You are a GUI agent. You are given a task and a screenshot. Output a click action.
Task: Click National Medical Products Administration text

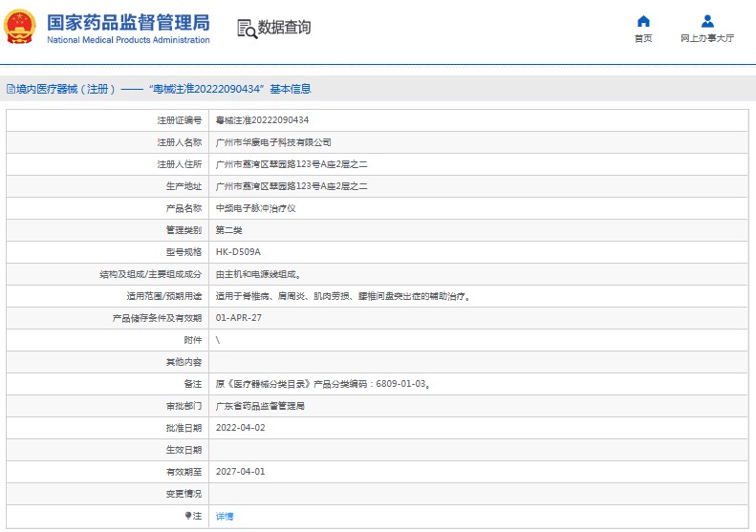[128, 40]
